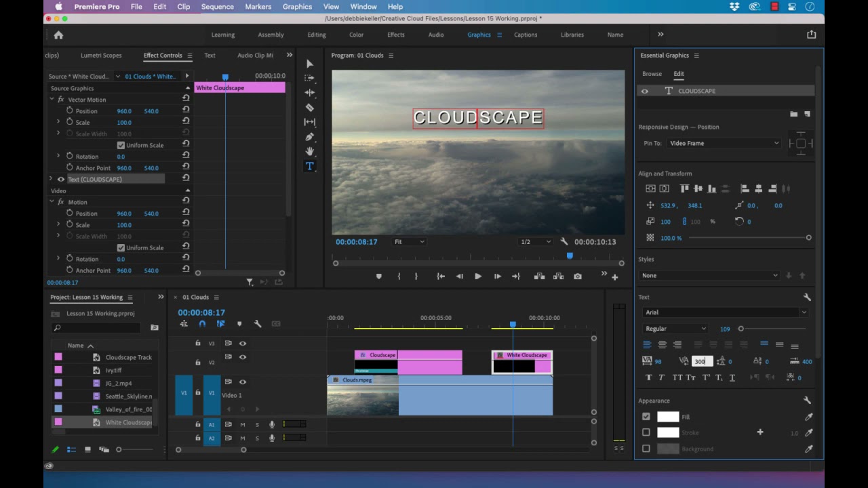
Task: Click the Export Frame camera icon
Action: [578, 277]
